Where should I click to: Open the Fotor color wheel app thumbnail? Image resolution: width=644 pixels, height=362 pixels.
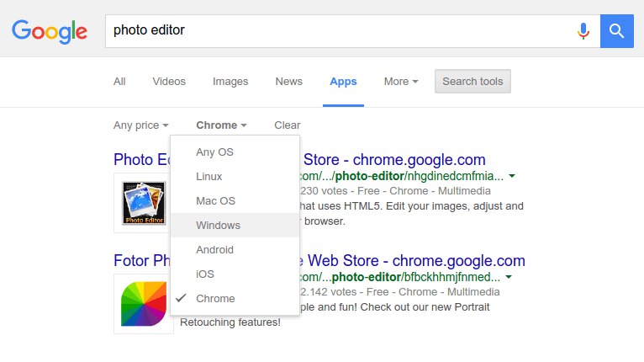click(144, 304)
